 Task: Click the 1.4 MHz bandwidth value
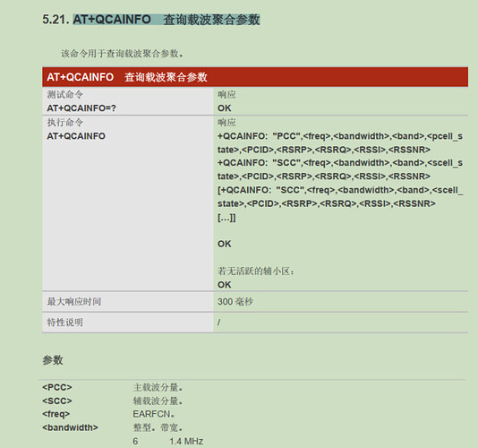[186, 441]
